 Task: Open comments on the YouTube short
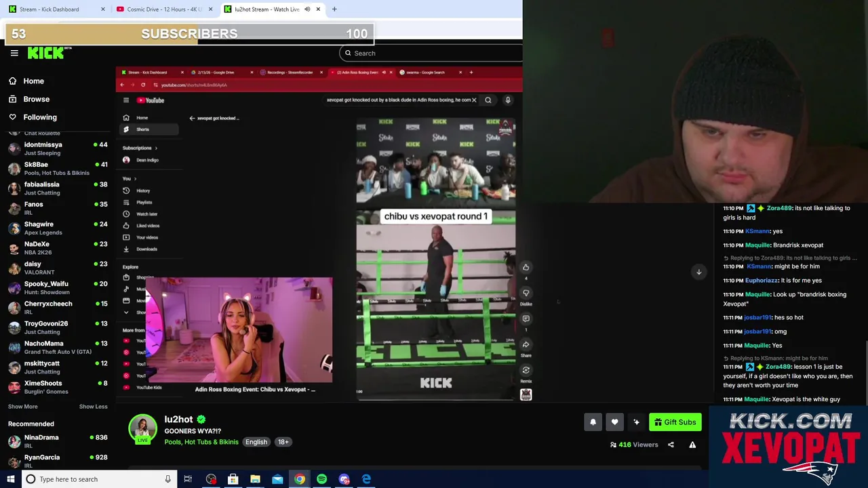coord(526,319)
